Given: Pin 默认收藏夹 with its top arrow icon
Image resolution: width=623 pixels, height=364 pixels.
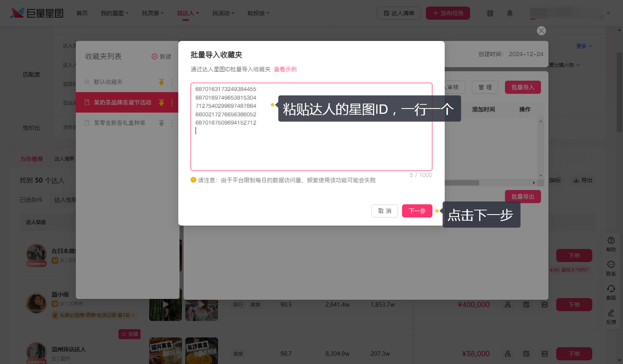Looking at the screenshot, I should pyautogui.click(x=162, y=82).
